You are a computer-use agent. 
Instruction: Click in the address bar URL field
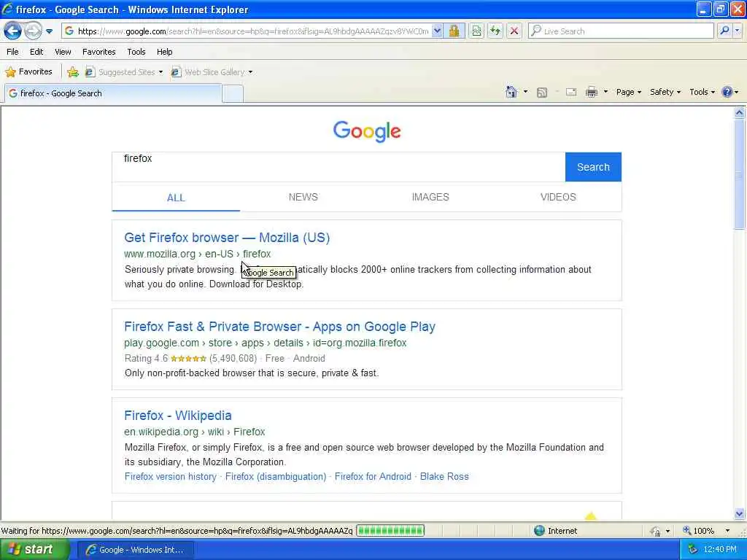(x=252, y=31)
